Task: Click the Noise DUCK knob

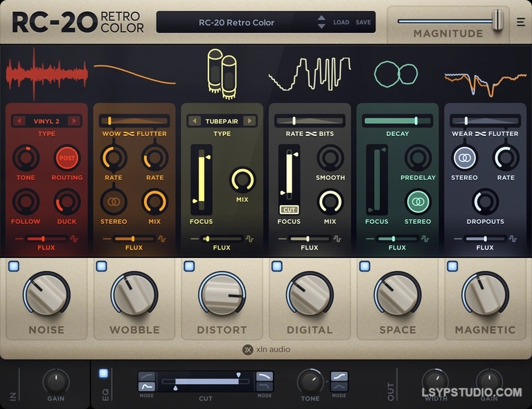Action: 66,202
